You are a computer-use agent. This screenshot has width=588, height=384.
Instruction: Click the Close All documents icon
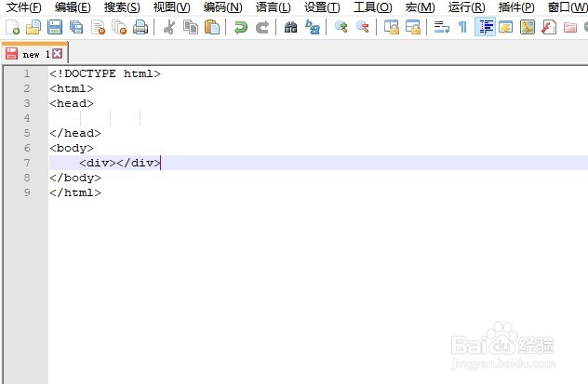119,27
